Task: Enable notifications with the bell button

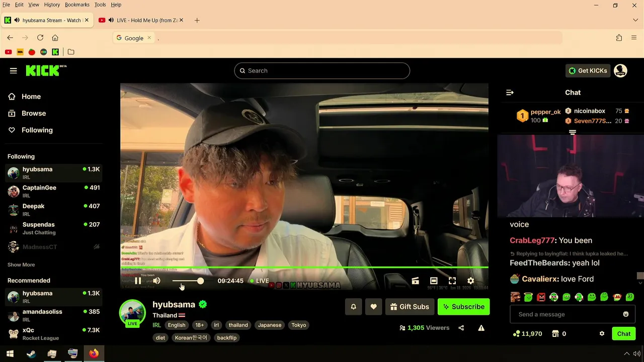Action: tap(353, 307)
